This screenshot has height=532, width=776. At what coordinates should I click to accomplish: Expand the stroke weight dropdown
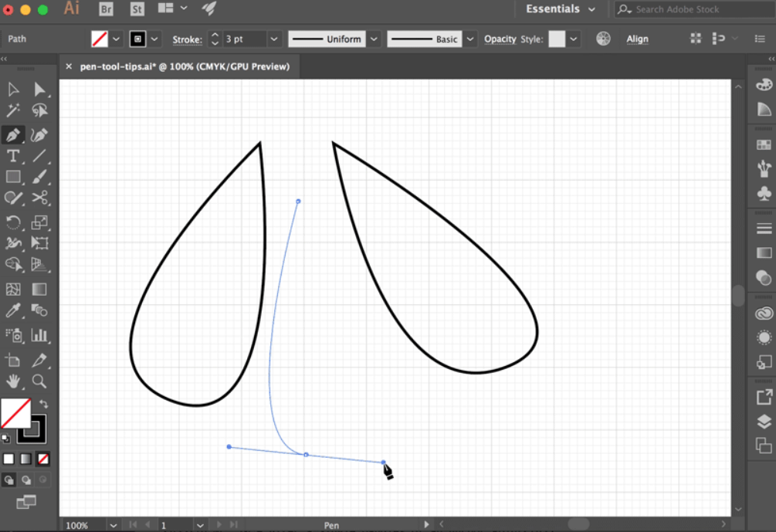point(274,39)
